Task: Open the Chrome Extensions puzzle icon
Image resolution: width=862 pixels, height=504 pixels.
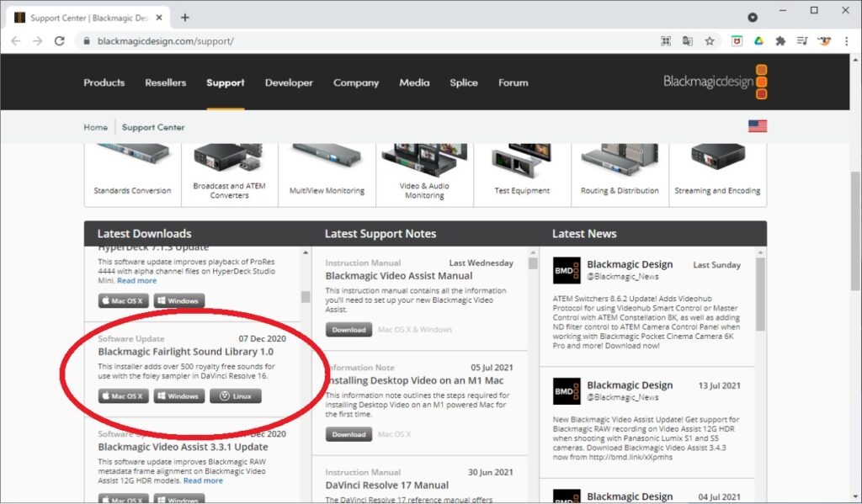Action: pyautogui.click(x=780, y=40)
